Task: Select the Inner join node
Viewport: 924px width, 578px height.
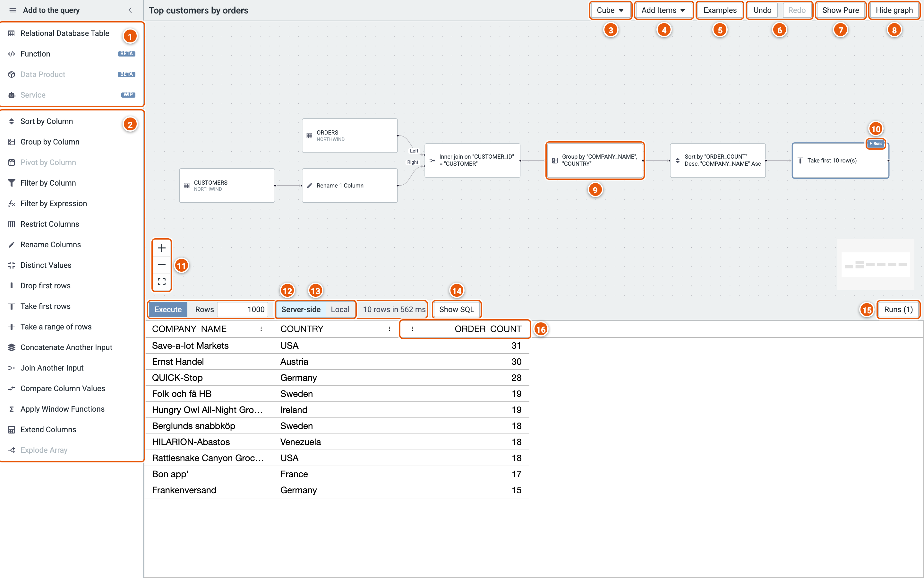Action: pos(472,160)
